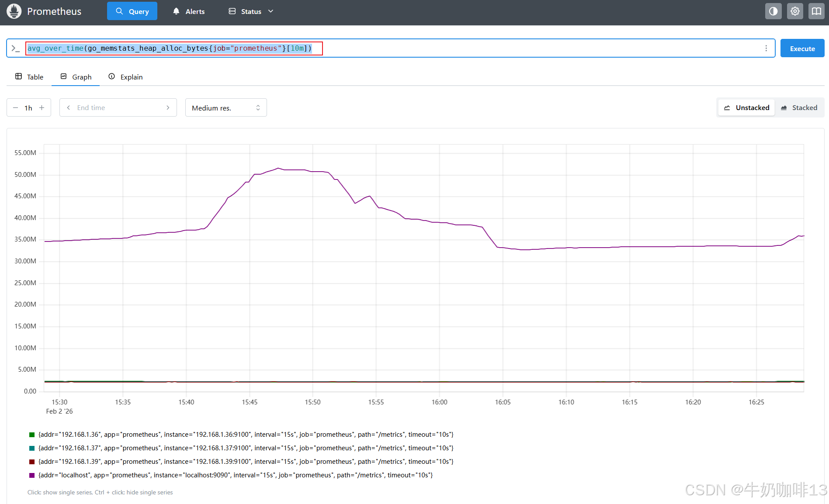
Task: Toggle the dark/light theme icon
Action: pyautogui.click(x=773, y=11)
